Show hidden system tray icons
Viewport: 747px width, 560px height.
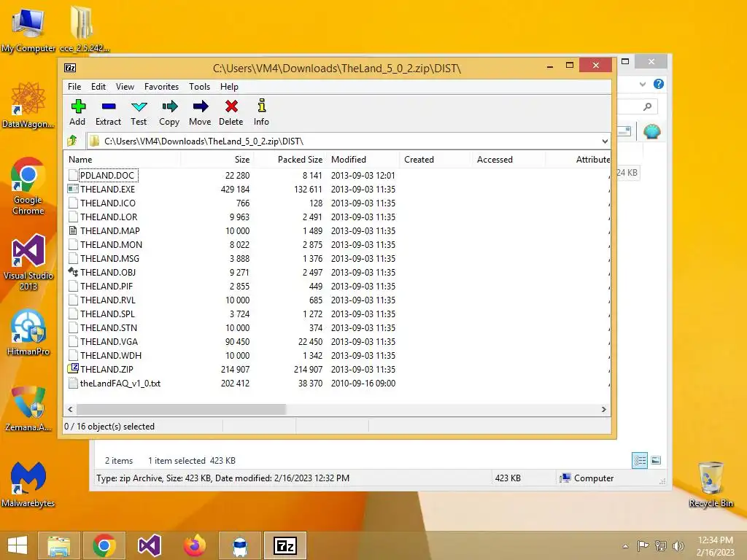(x=625, y=546)
